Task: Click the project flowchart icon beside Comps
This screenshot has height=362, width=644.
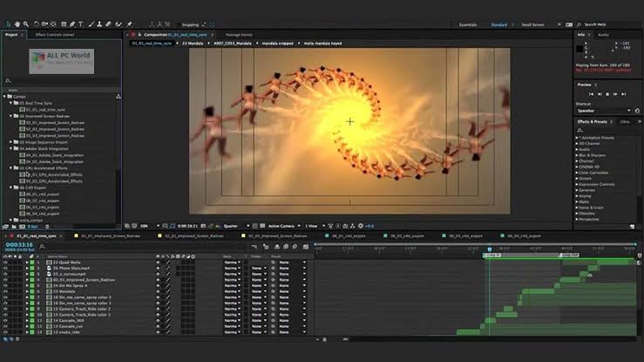Action: tap(119, 97)
